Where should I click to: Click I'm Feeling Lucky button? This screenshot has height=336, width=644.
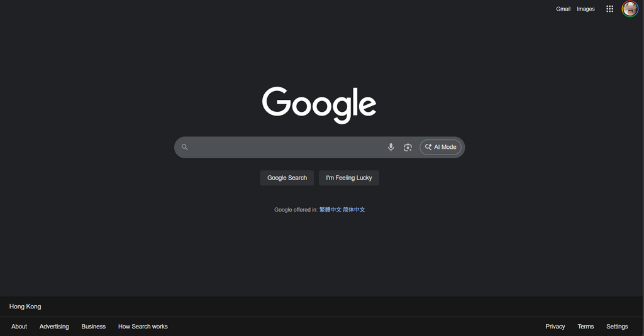(x=348, y=178)
